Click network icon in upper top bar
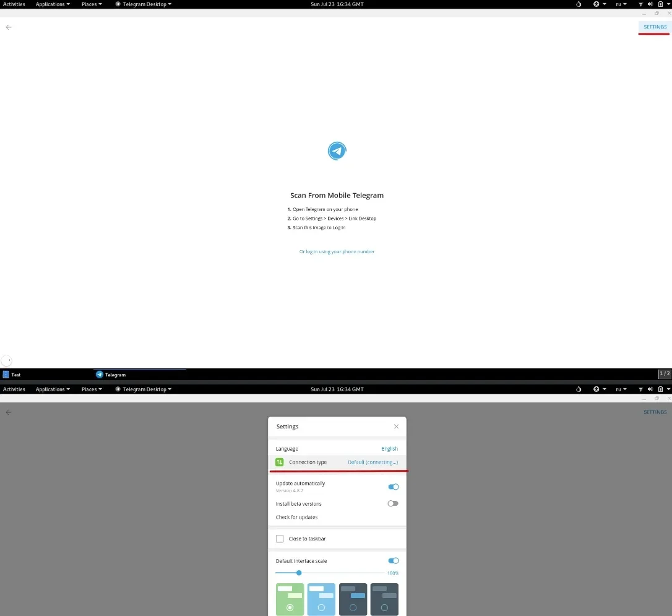The width and height of the screenshot is (672, 616). [640, 4]
